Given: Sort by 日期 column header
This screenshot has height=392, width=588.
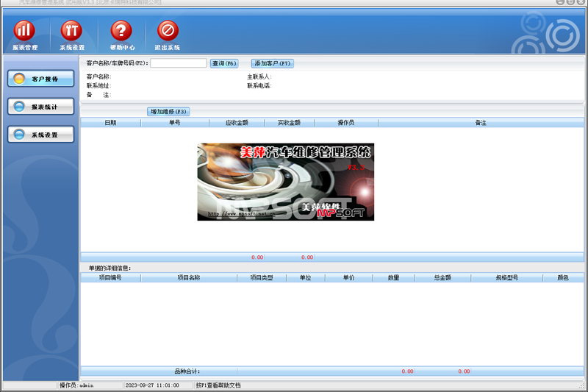Looking at the screenshot, I should click(111, 123).
